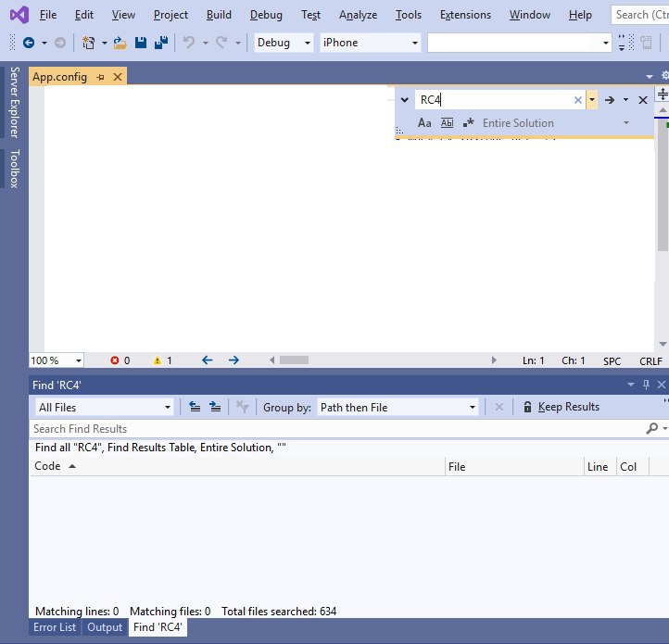669x644 pixels.
Task: Click the Search Find Results input field
Action: coord(337,429)
